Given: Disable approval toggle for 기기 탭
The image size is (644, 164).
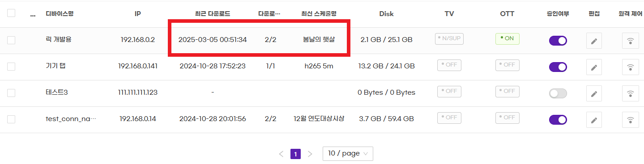Looking at the screenshot, I should (x=558, y=67).
